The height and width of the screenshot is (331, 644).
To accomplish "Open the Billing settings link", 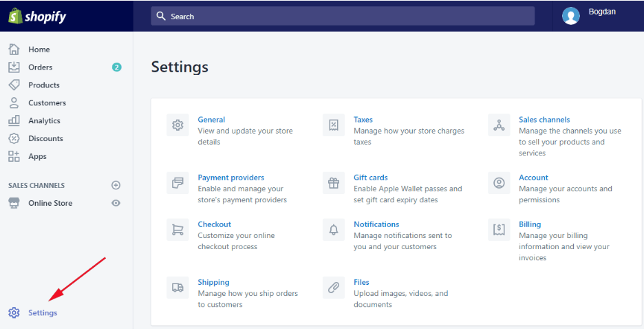I will click(x=530, y=224).
